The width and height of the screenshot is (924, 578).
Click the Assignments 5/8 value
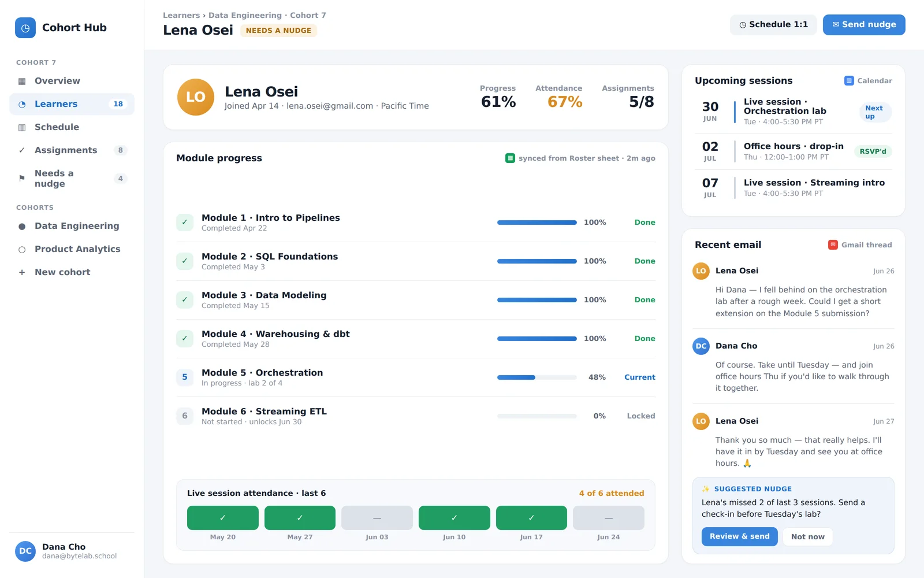[642, 102]
